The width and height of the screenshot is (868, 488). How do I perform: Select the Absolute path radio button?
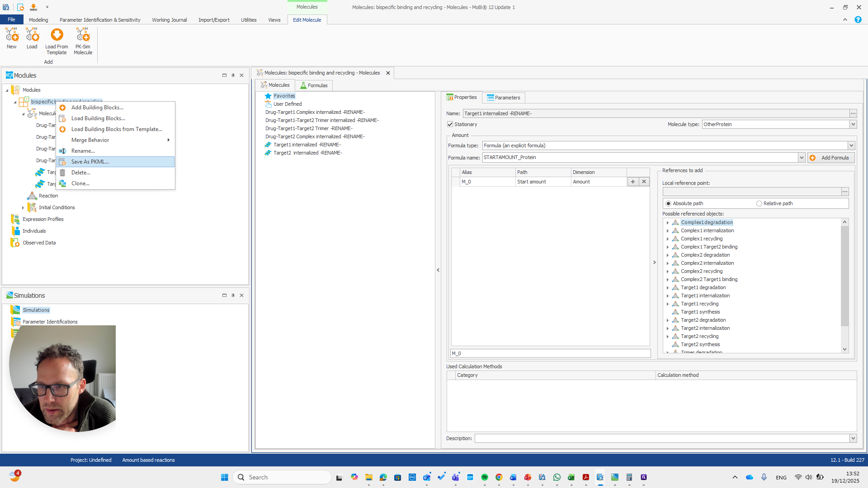point(668,204)
